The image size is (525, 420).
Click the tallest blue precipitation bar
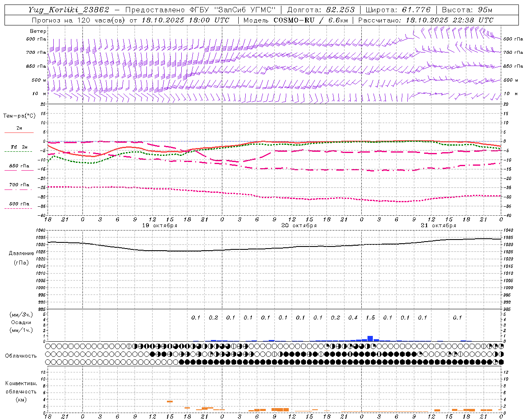370,338
